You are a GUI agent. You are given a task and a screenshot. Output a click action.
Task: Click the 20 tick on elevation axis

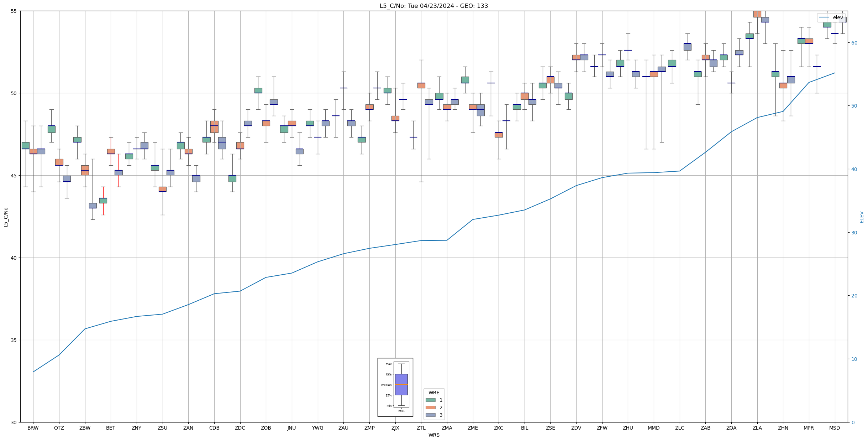pyautogui.click(x=854, y=296)
